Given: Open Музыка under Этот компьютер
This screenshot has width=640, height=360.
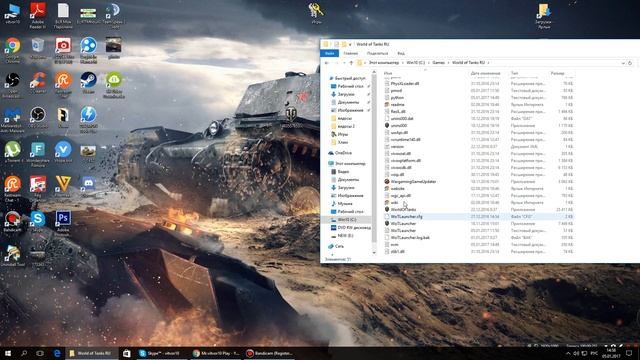Looking at the screenshot, I should pos(342,204).
